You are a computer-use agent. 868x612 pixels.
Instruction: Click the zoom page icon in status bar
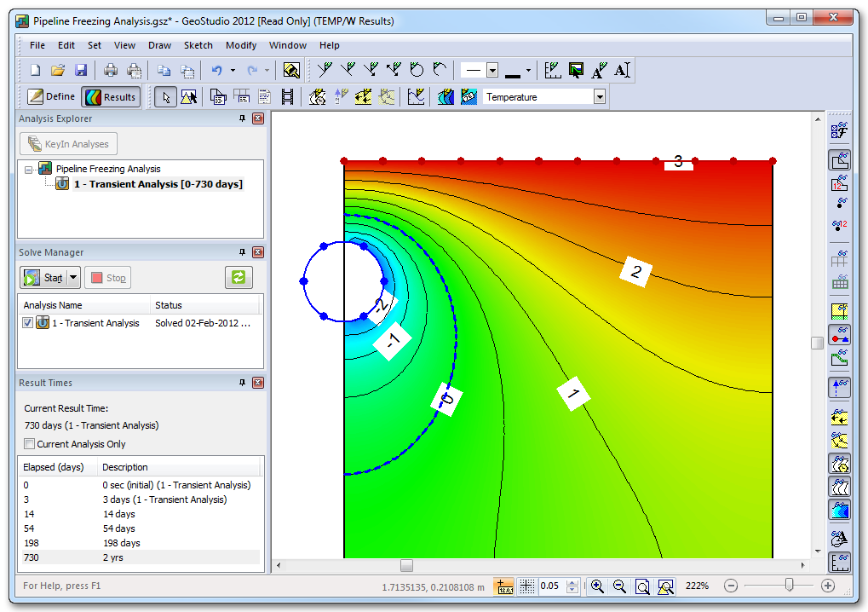[x=642, y=586]
